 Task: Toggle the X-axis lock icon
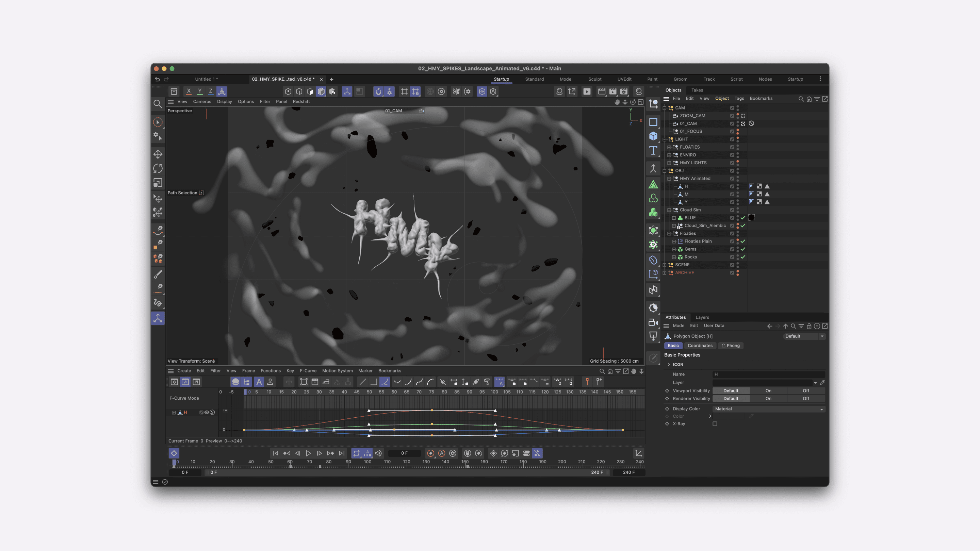188,91
